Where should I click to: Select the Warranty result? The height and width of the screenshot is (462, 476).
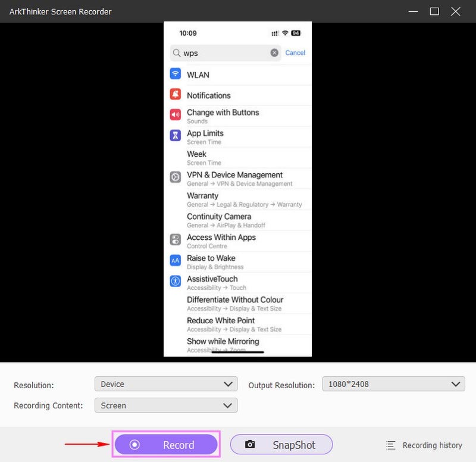[x=237, y=199]
